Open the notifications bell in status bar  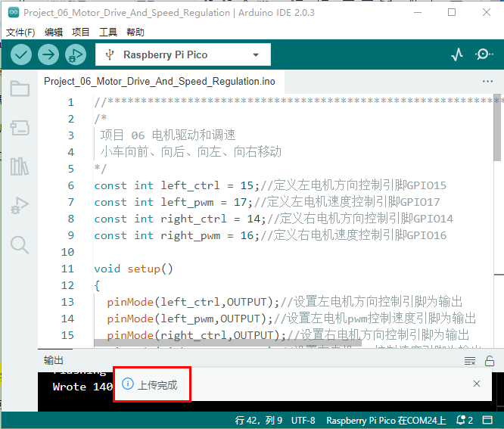coord(465,420)
